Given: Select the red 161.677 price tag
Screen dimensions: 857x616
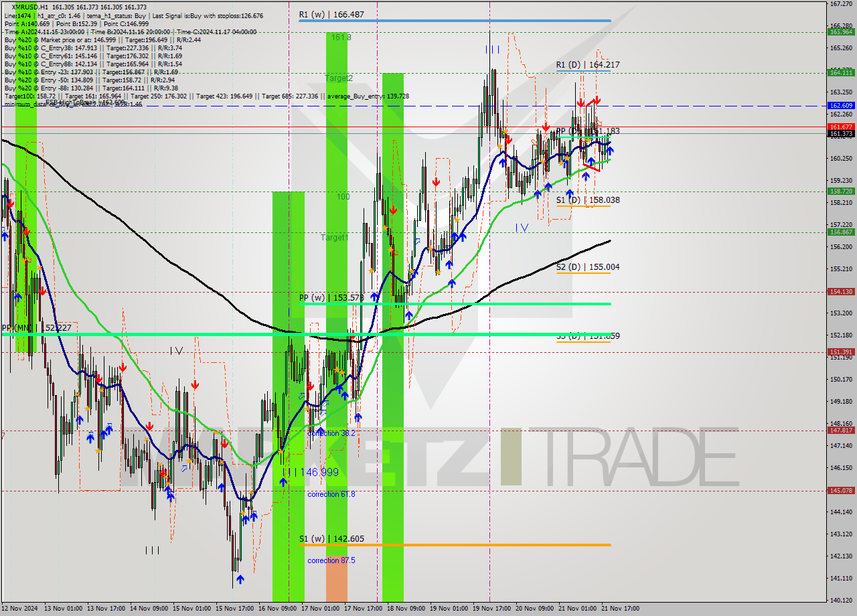Looking at the screenshot, I should (x=841, y=127).
